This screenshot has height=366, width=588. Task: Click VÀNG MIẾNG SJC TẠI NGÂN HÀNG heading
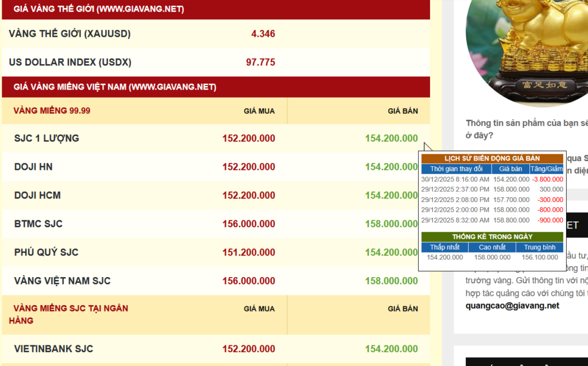pyautogui.click(x=70, y=309)
